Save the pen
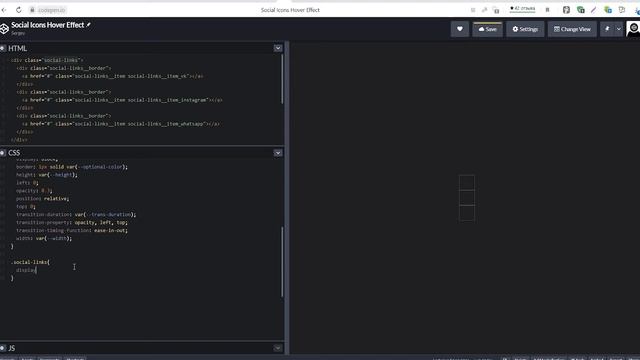Viewport: 640px width, 360px height. [x=487, y=29]
